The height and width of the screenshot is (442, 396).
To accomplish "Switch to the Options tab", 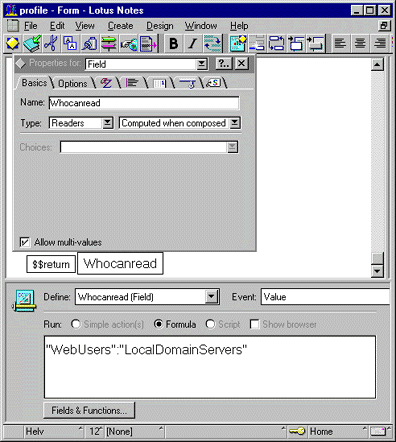I will (x=73, y=83).
